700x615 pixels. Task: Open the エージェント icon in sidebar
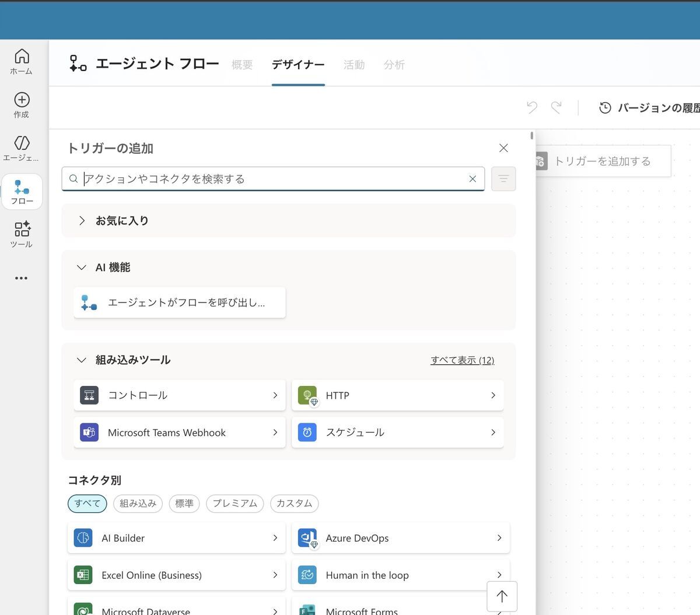tap(22, 143)
